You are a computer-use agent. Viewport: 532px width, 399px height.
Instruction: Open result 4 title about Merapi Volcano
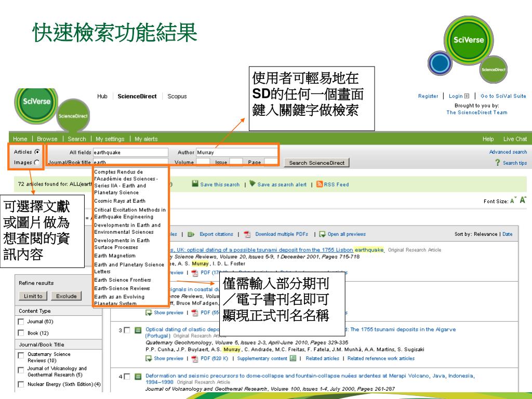(310, 379)
